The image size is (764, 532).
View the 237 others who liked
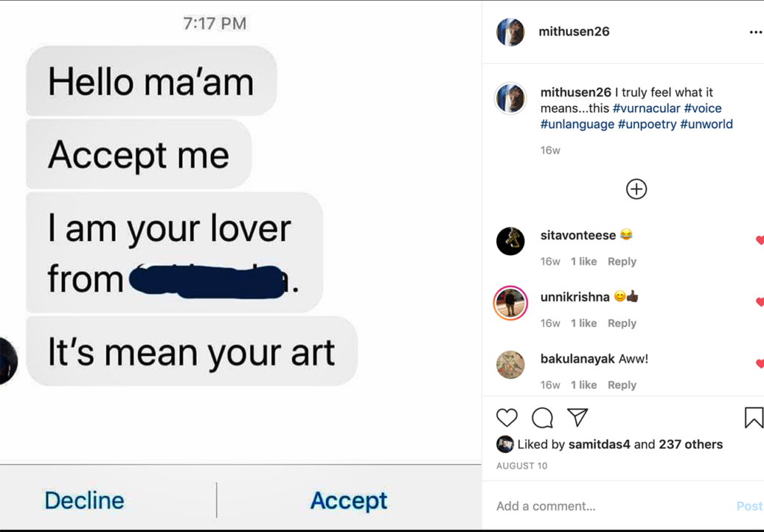[x=691, y=445]
